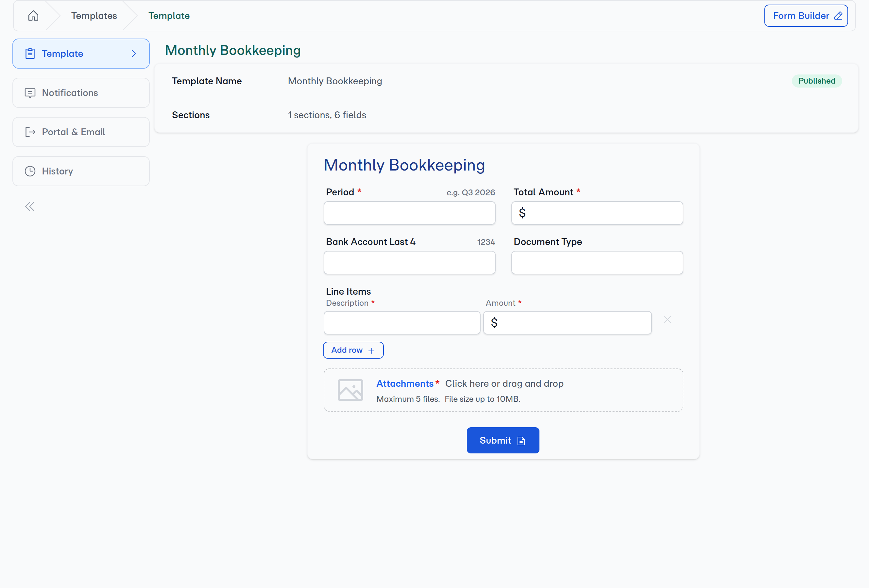Expand the Template tab chevron
Image resolution: width=869 pixels, height=588 pixels.
[133, 54]
